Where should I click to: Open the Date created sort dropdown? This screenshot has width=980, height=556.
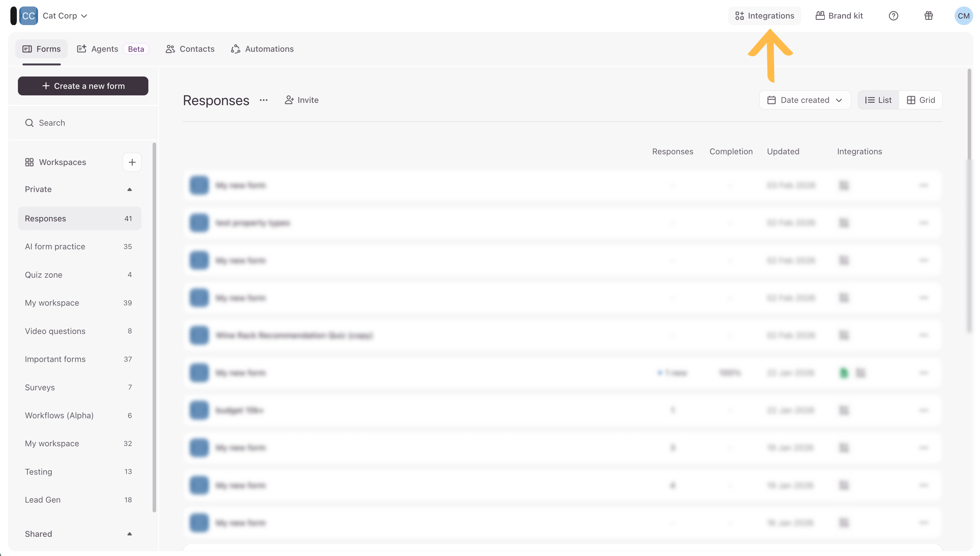click(805, 100)
